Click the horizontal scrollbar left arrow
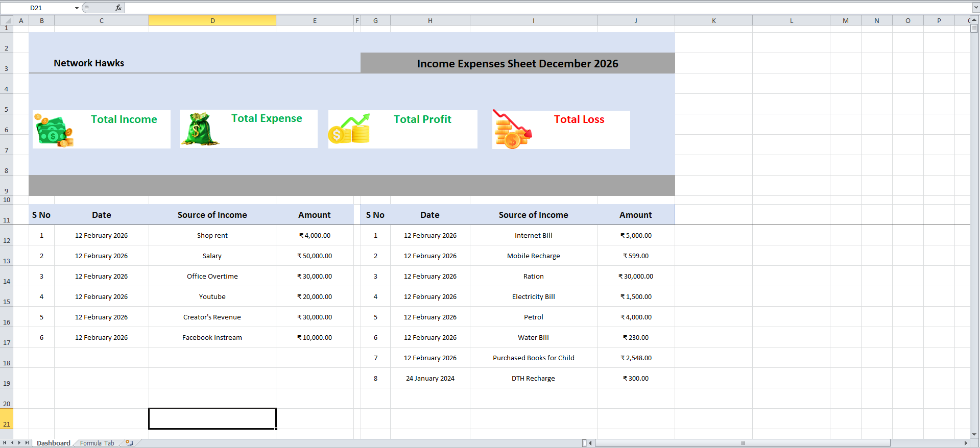 [590, 443]
